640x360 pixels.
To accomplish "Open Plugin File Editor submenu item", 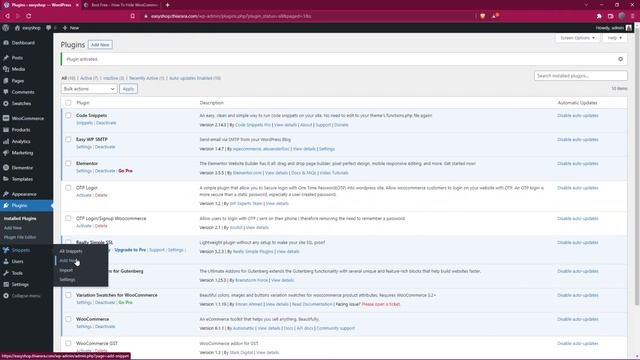I will pyautogui.click(x=20, y=237).
